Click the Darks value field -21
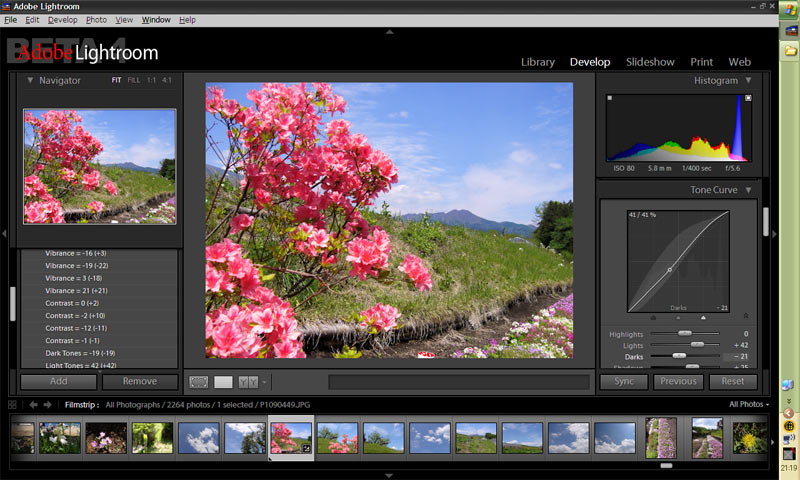The height and width of the screenshot is (480, 800). coord(737,357)
